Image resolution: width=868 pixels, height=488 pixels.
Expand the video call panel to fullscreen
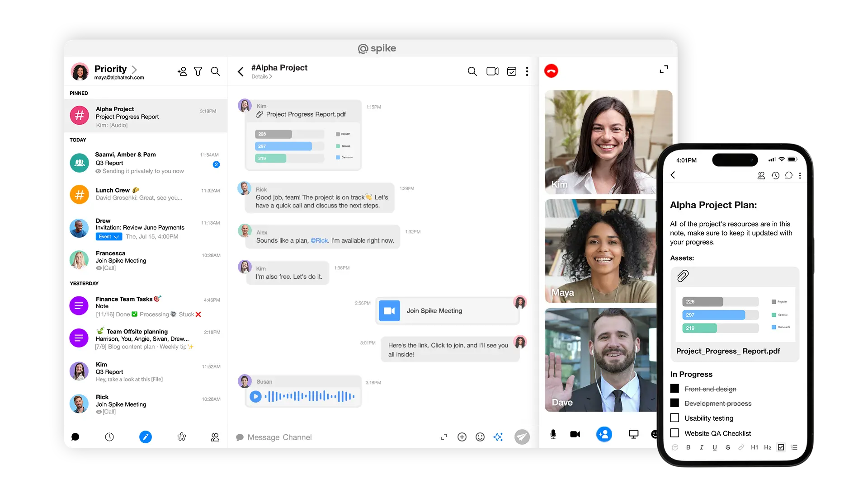pos(664,70)
